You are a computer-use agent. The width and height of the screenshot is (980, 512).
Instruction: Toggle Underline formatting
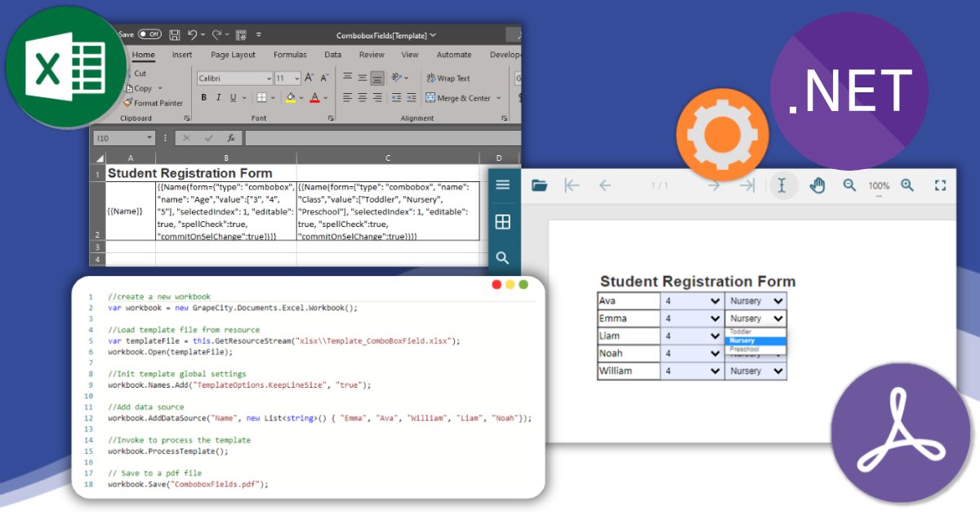[x=233, y=97]
